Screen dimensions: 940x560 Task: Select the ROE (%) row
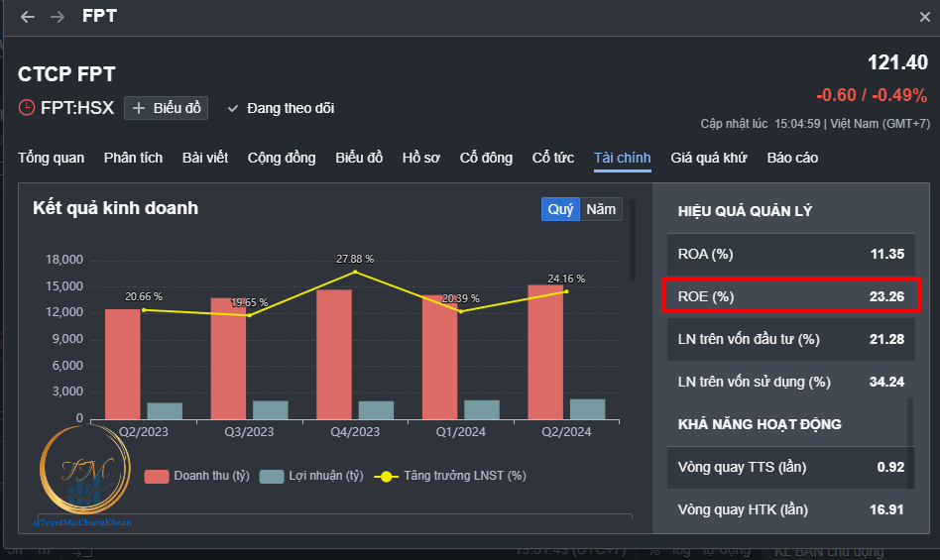790,296
